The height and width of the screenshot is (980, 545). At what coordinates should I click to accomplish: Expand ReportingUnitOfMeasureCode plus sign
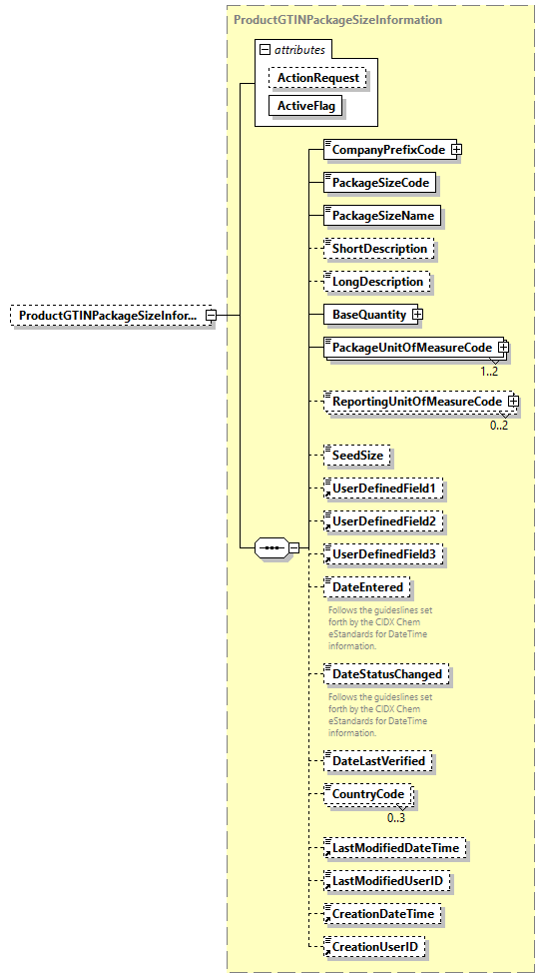click(x=513, y=402)
